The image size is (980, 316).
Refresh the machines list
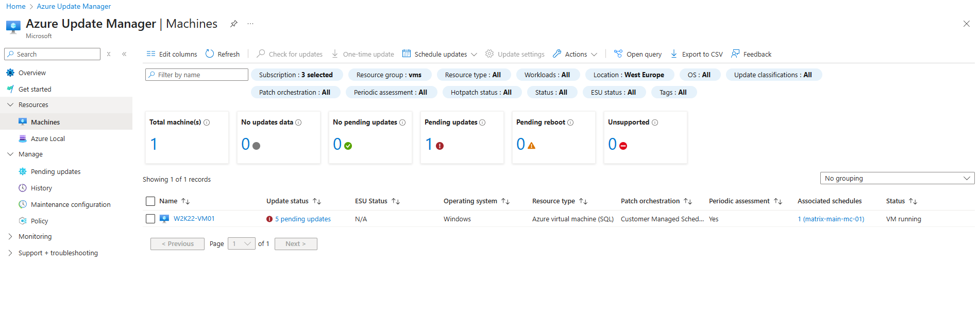(223, 54)
